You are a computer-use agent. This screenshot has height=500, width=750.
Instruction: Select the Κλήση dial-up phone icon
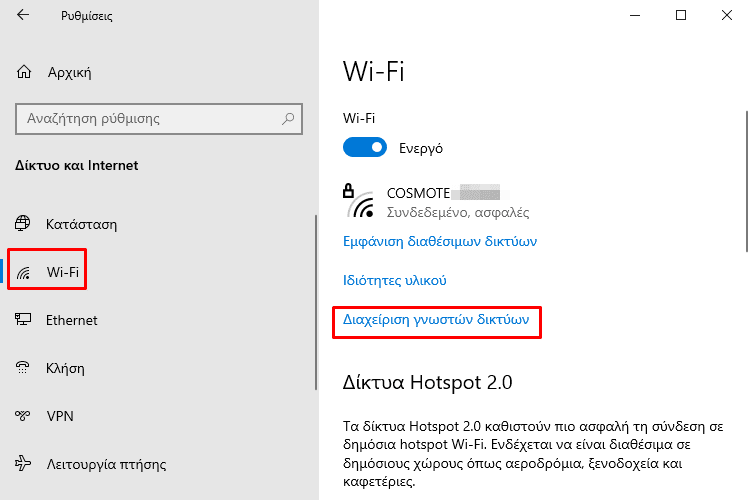pyautogui.click(x=22, y=367)
